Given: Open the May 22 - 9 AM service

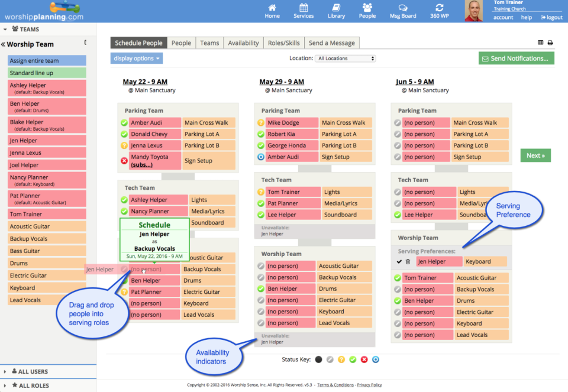Looking at the screenshot, I should 145,82.
